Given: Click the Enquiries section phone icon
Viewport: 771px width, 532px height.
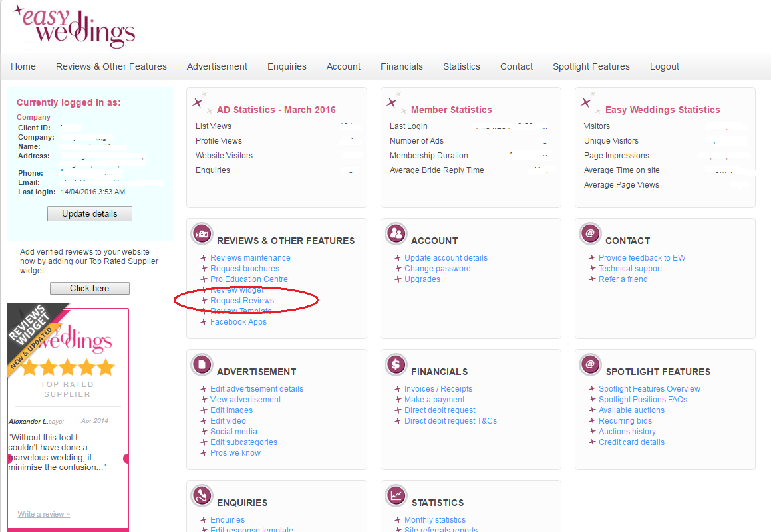Looking at the screenshot, I should [202, 495].
